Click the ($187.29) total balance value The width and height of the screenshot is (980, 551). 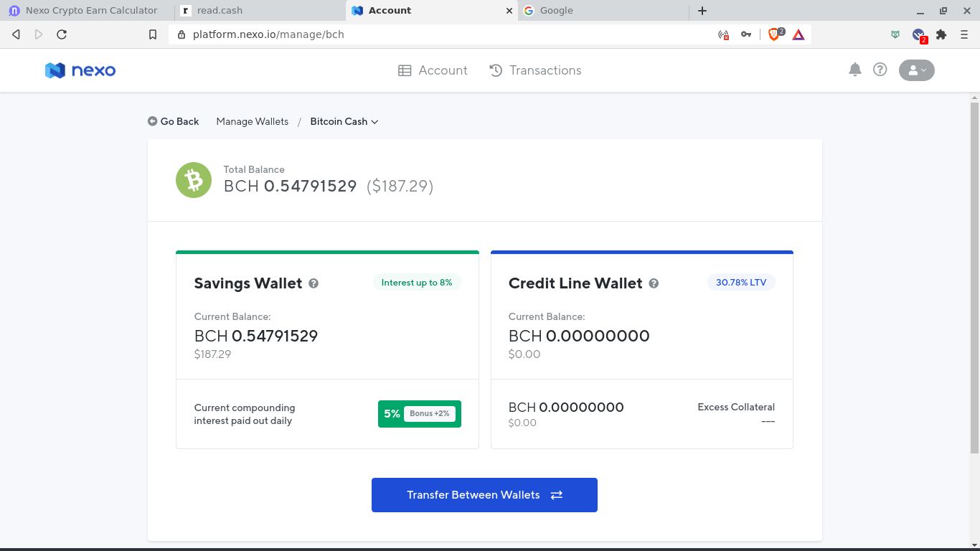(400, 187)
